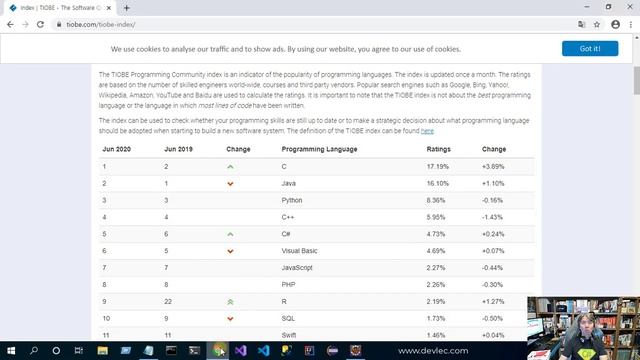Open Task View on taskbar
Image resolution: width=640 pixels, height=360 pixels.
click(79, 351)
